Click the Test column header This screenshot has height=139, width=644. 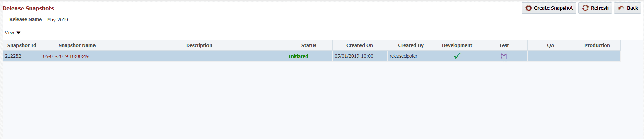(x=504, y=45)
